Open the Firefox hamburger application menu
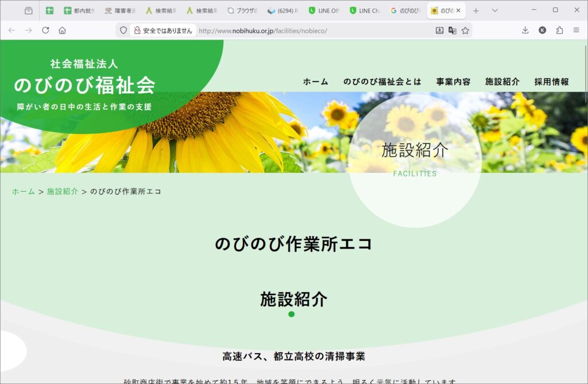 (576, 30)
